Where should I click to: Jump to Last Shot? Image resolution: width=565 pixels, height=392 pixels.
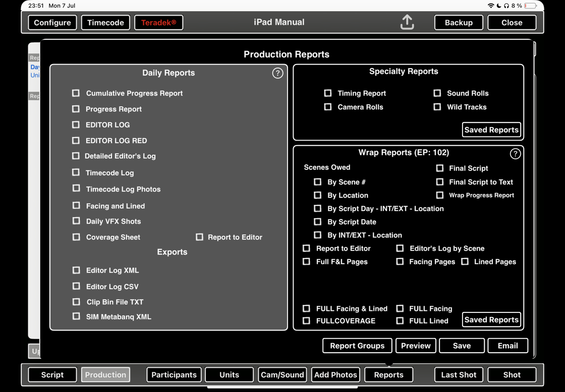(x=459, y=375)
